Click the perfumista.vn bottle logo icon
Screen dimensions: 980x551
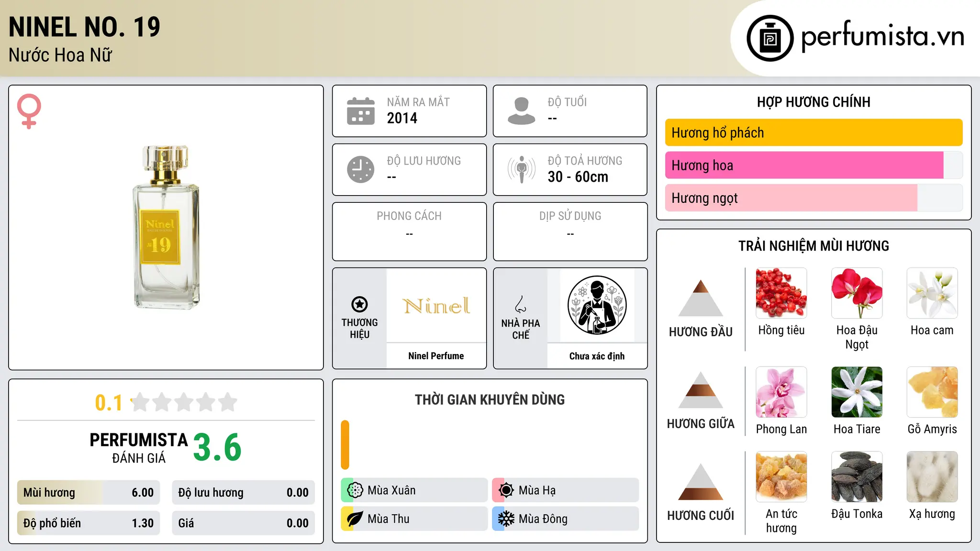tap(770, 38)
